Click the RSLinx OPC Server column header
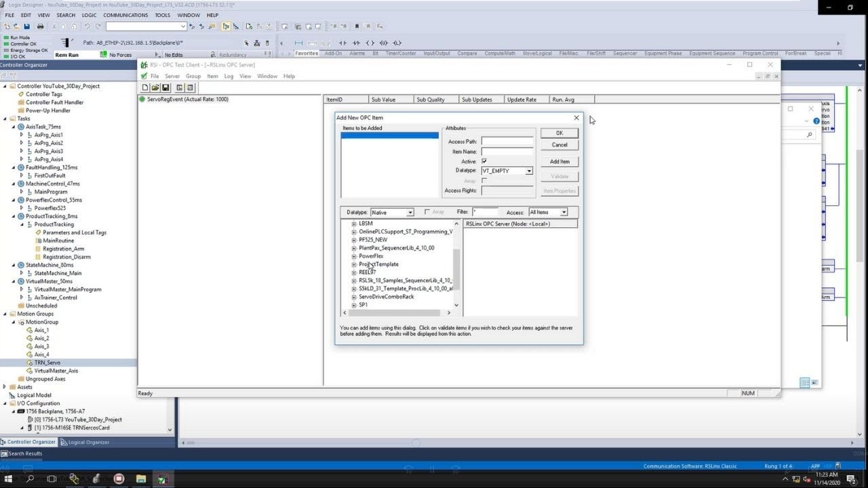This screenshot has width=868, height=488. tap(521, 224)
